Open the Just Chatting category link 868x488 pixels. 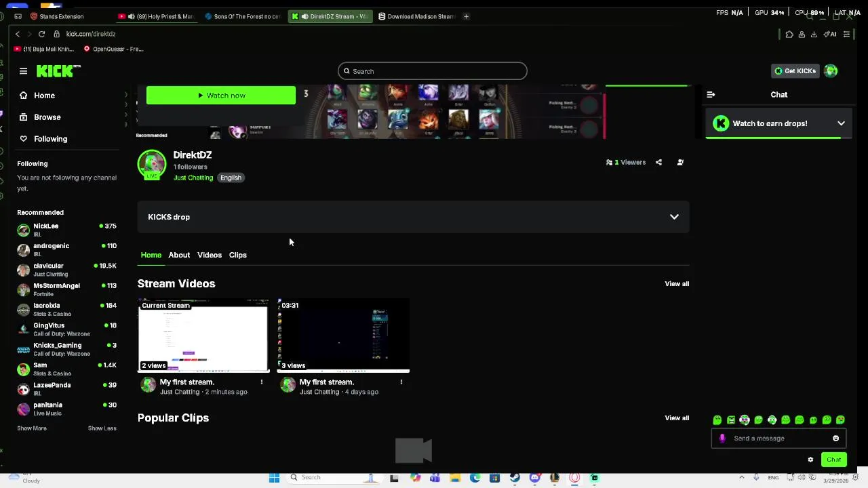click(x=193, y=178)
